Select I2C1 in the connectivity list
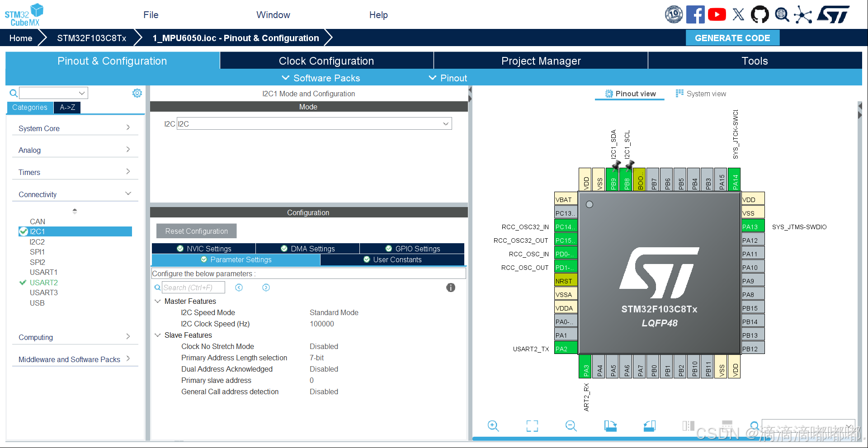The image size is (868, 448). (75, 231)
